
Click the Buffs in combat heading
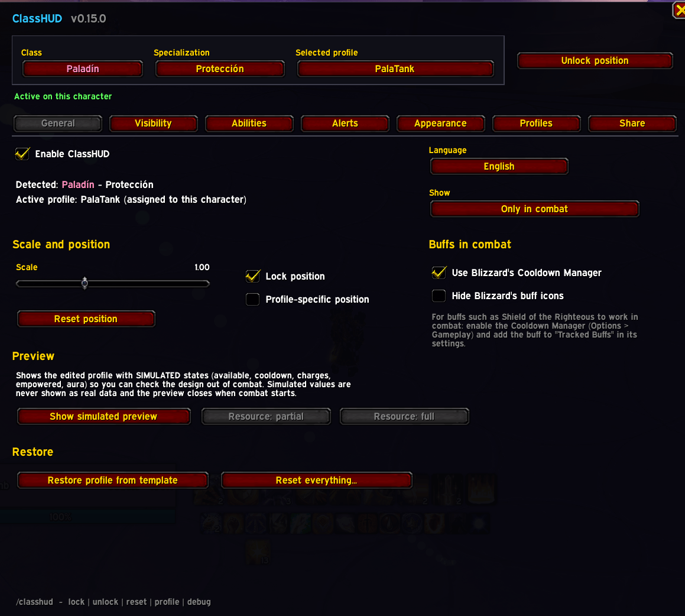[x=470, y=244]
